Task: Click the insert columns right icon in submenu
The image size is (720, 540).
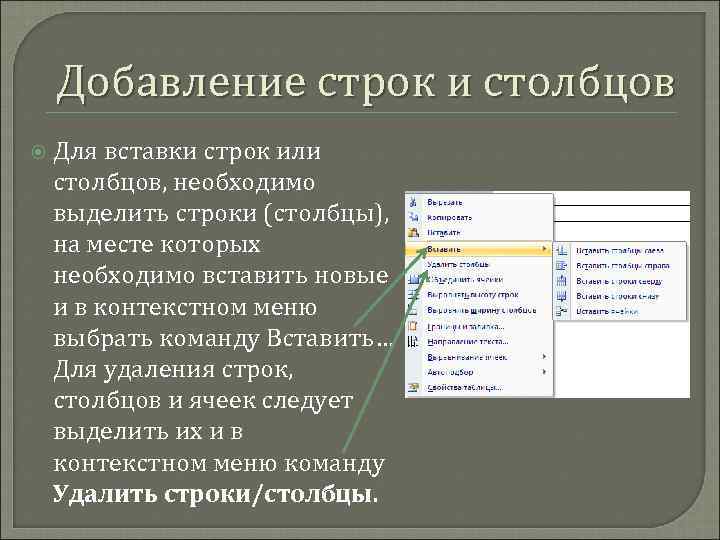Action: coord(562,265)
